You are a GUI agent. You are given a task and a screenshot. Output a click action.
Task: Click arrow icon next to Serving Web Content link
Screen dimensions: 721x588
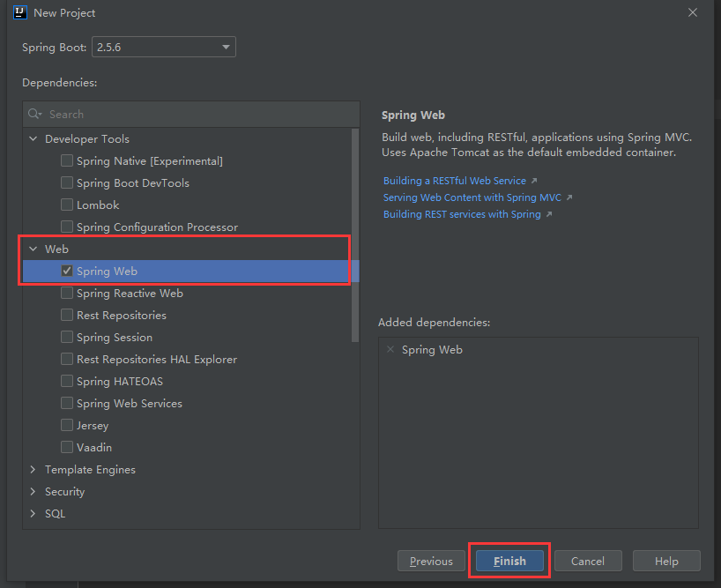(569, 197)
